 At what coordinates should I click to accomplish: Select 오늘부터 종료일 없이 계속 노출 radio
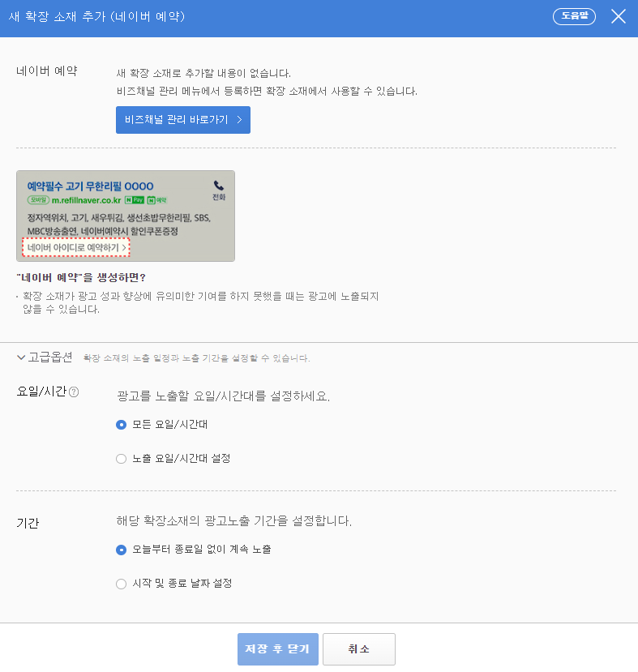[x=122, y=550]
